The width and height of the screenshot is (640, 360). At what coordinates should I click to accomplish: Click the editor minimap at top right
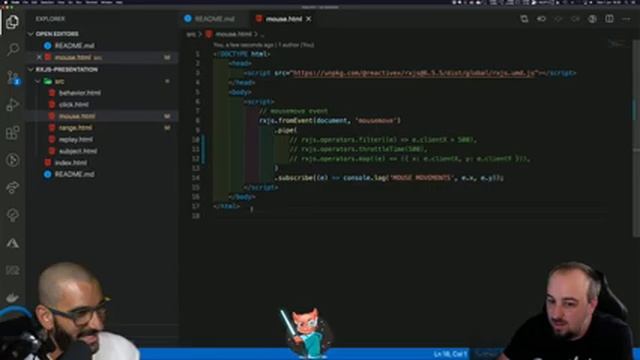click(x=617, y=43)
